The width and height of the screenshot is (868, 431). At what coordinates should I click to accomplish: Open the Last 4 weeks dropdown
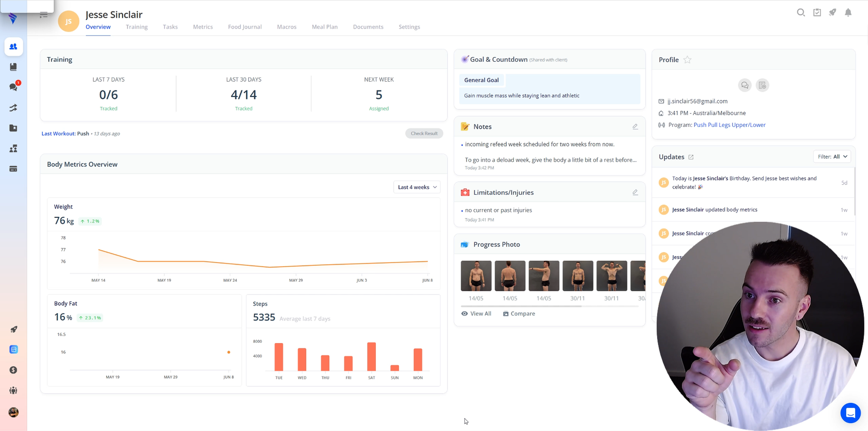pos(417,187)
